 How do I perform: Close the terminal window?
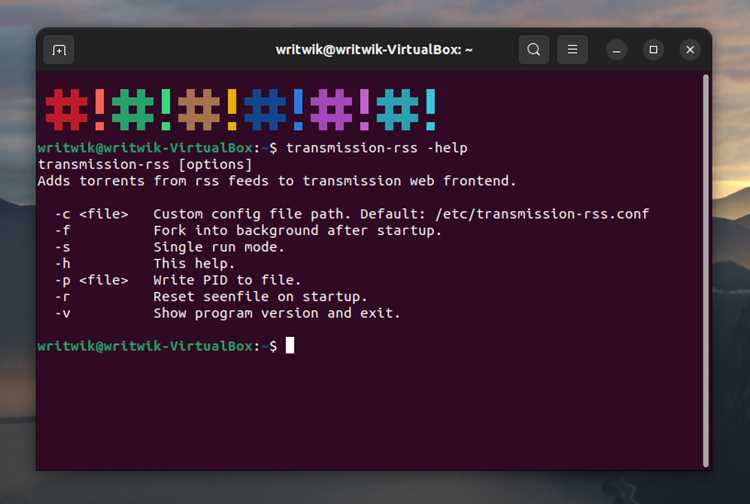coord(690,50)
